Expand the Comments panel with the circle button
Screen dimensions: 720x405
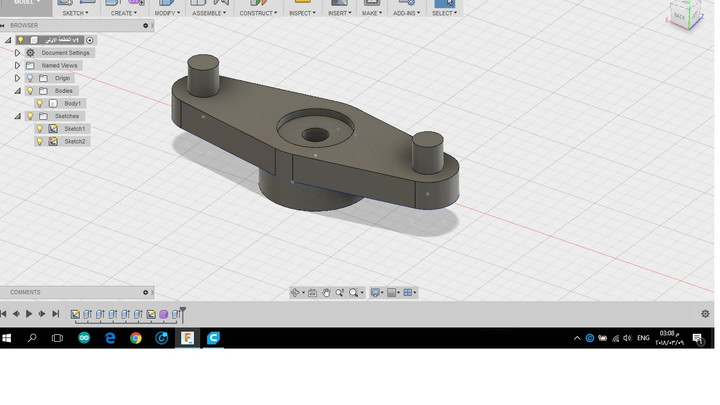point(146,292)
